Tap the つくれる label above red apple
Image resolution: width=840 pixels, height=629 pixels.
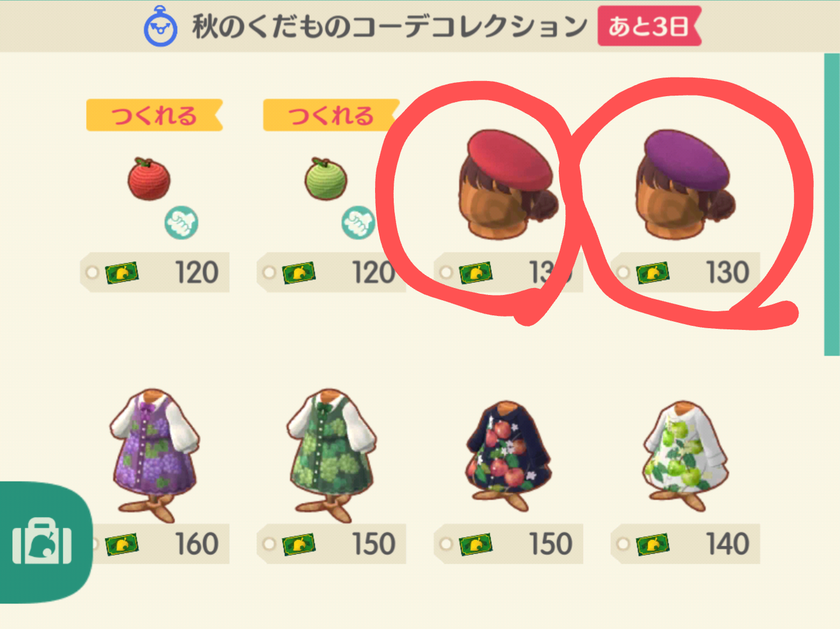155,115
